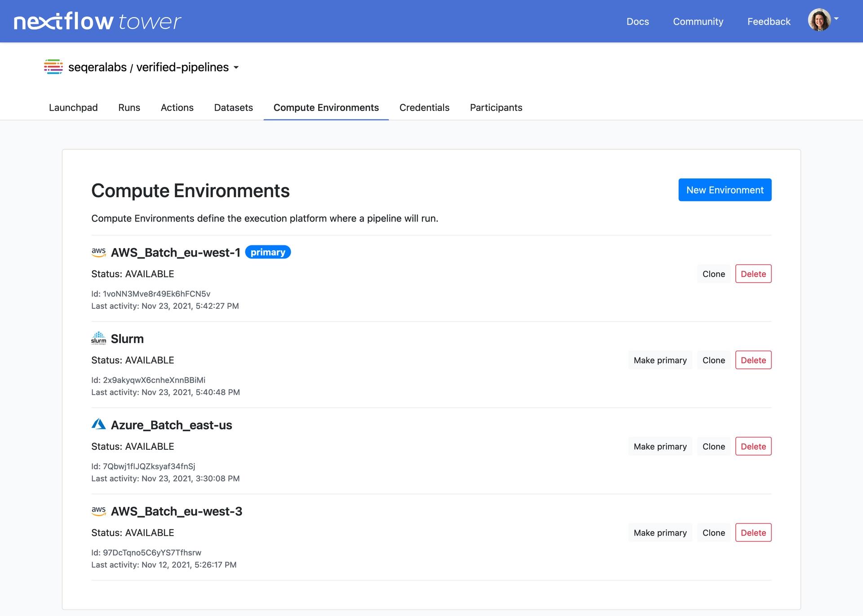
Task: Click Last activity Nov 23, 2021, 5:40:48 PM
Action: point(165,392)
